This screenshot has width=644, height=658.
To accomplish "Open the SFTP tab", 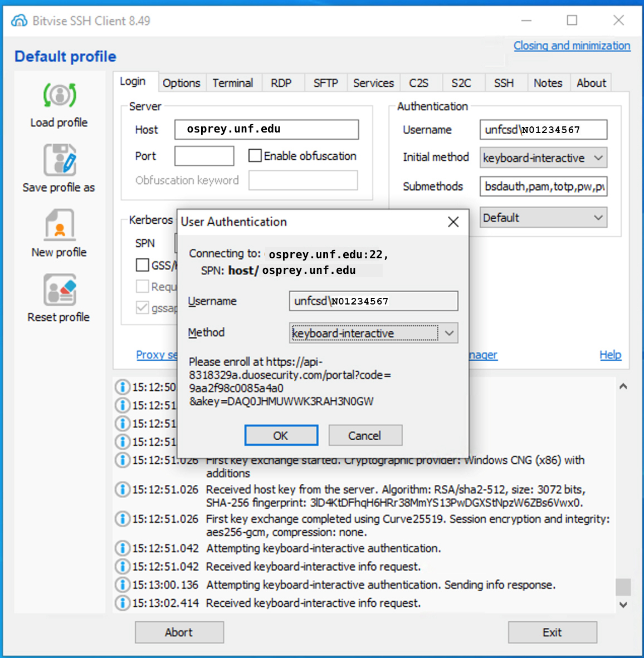I will click(x=325, y=83).
